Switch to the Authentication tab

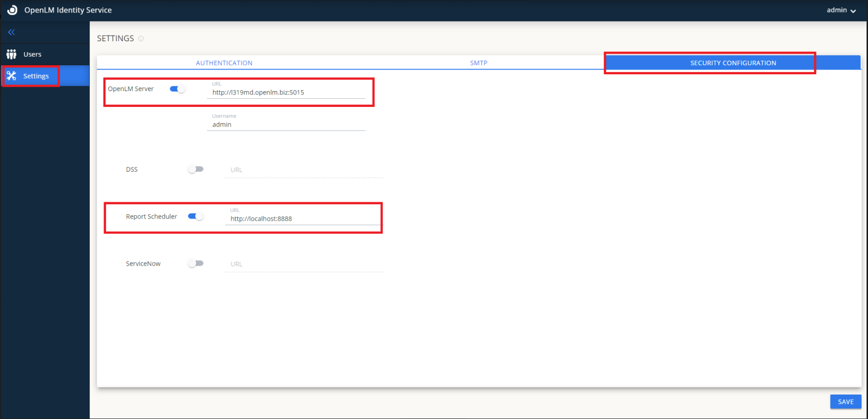(224, 63)
